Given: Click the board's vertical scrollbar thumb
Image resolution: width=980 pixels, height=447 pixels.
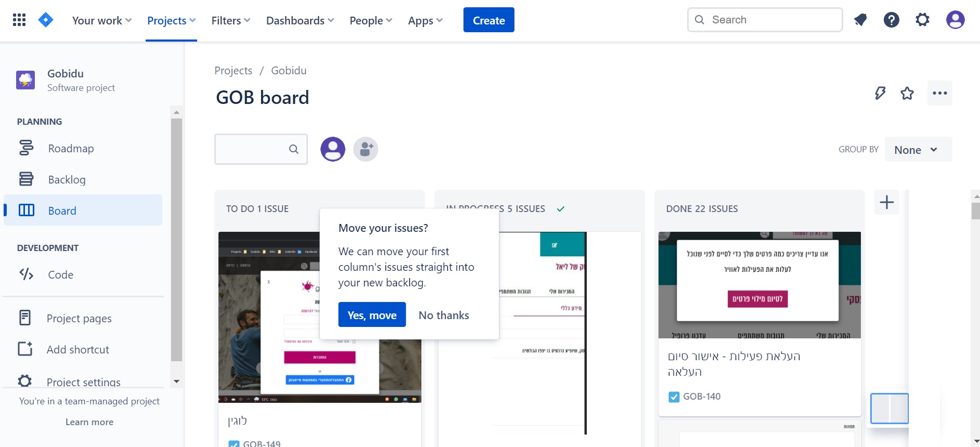Looking at the screenshot, I should (x=976, y=211).
